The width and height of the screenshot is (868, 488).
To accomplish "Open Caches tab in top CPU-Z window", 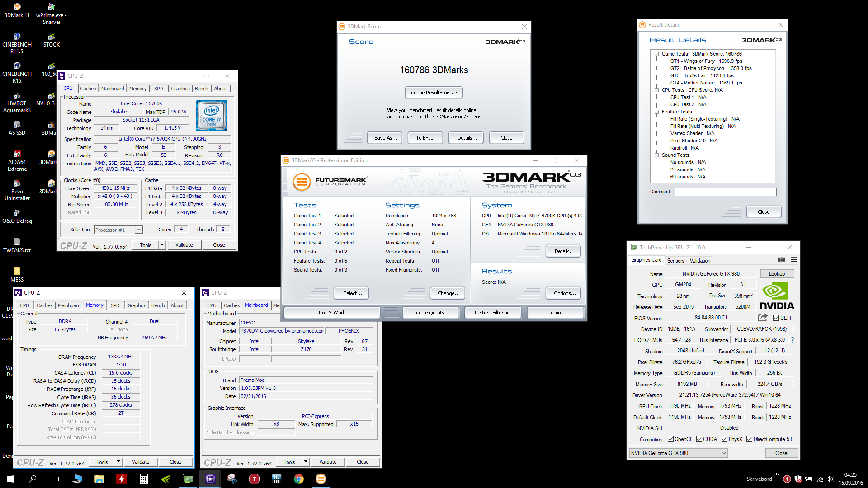I will click(x=88, y=89).
